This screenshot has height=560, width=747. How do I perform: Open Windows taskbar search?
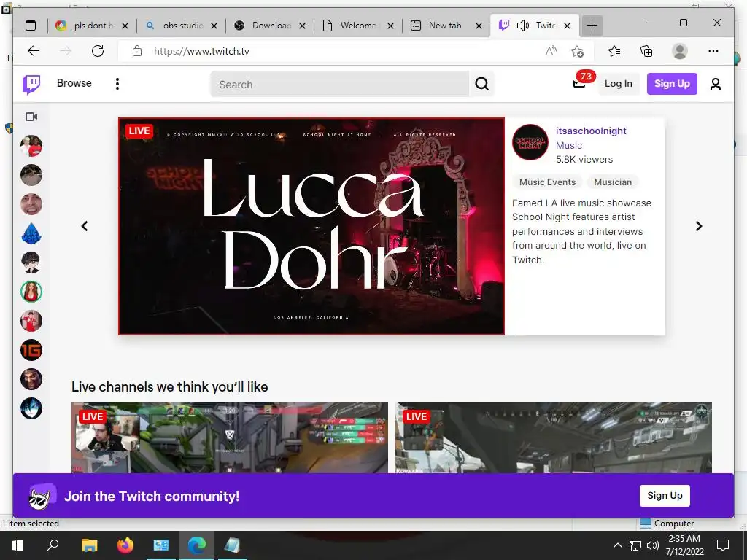pos(53,545)
